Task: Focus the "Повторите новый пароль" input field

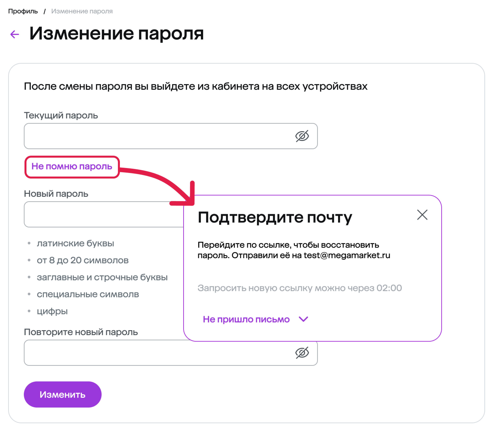Action: [x=158, y=353]
